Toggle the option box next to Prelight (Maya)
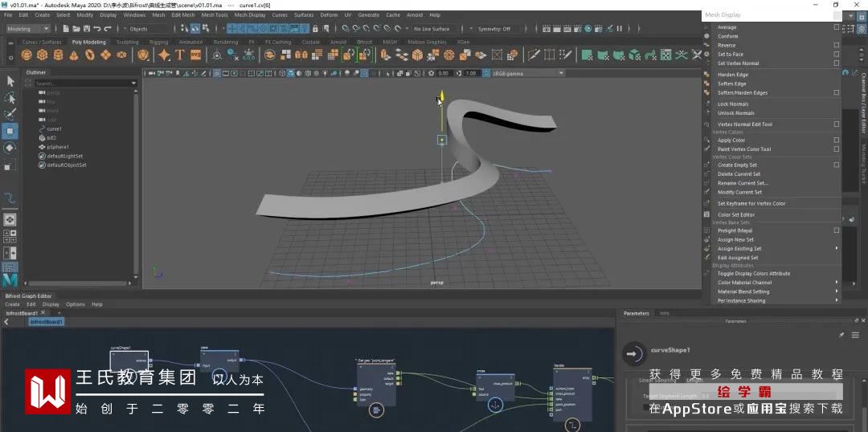 [837, 230]
